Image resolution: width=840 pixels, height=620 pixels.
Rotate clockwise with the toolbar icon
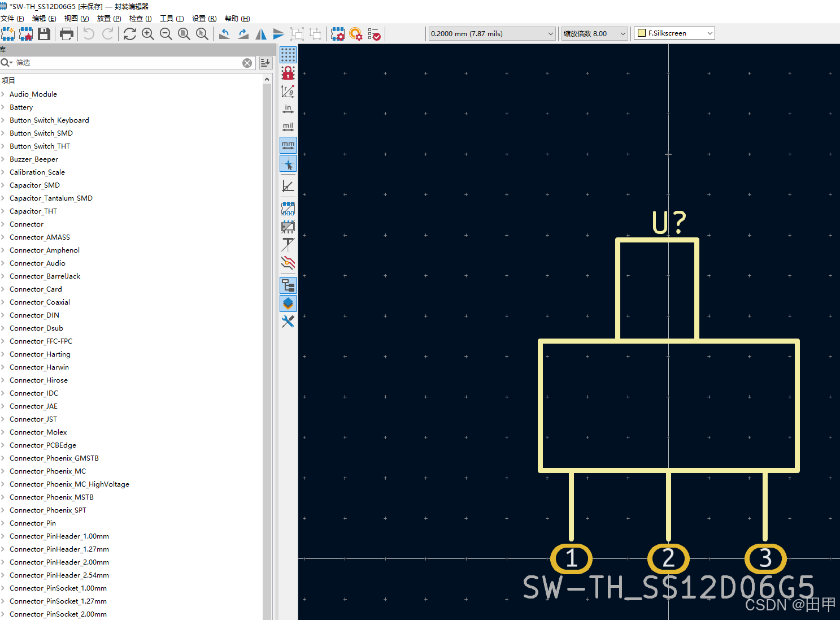point(243,34)
